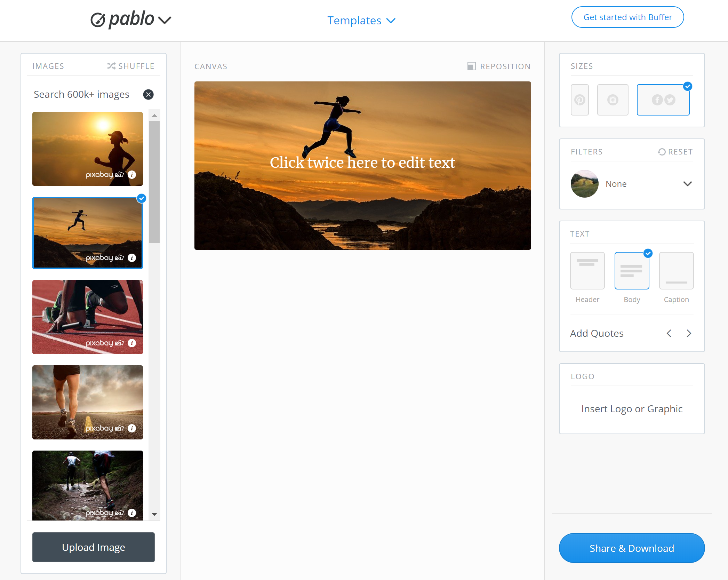Screen dimensions: 728x580
Task: Click the Reposition canvas icon
Action: [x=471, y=66]
